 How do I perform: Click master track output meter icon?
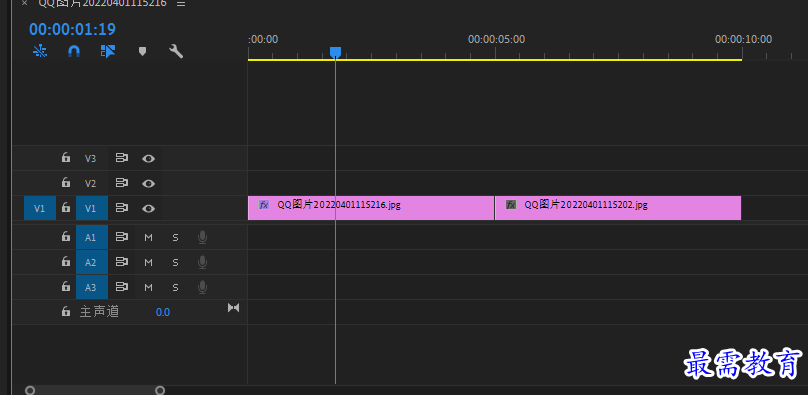pos(233,307)
